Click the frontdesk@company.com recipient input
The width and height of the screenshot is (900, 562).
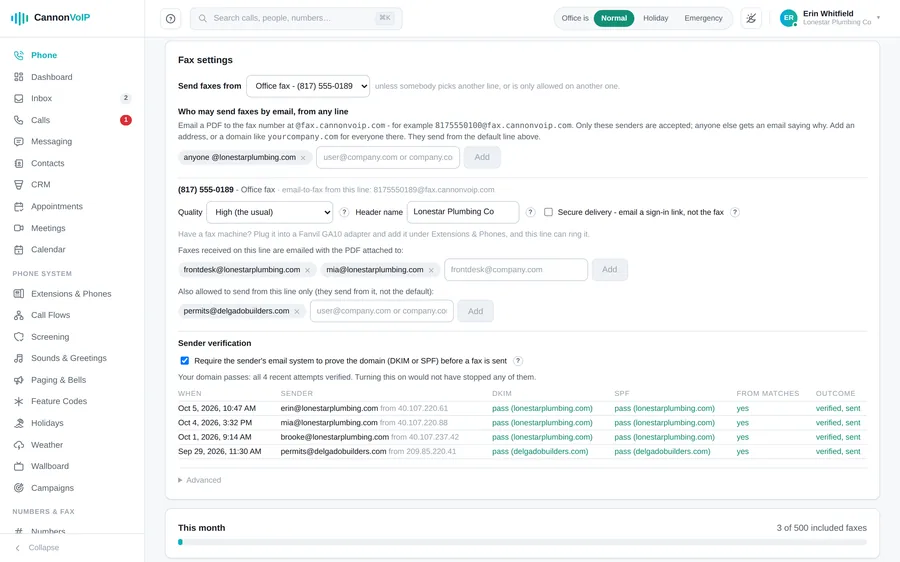(x=516, y=270)
